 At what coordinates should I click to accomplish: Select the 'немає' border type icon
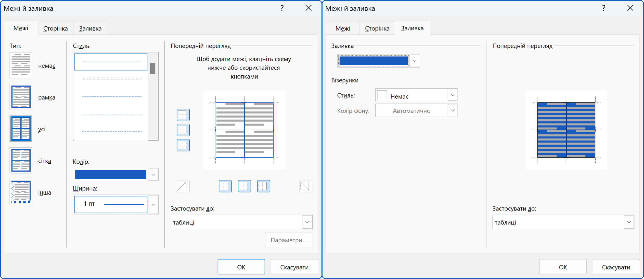[x=21, y=65]
